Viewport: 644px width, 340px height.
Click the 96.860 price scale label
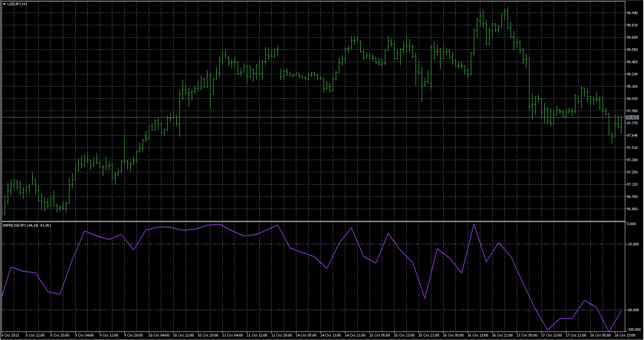coord(632,209)
